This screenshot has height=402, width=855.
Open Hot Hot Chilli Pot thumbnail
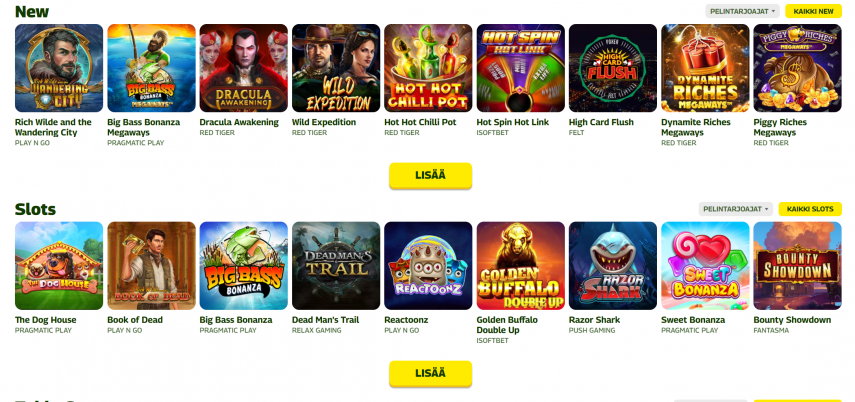click(x=428, y=68)
